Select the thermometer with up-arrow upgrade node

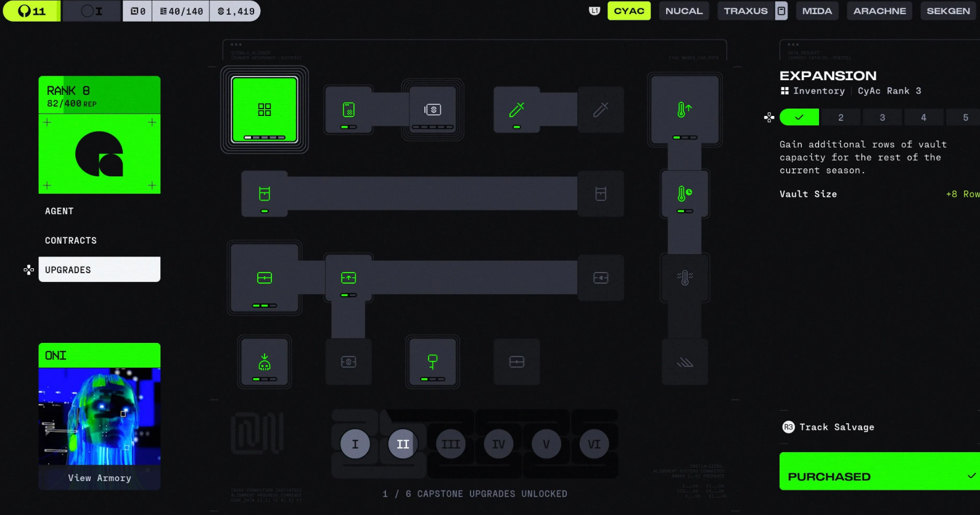point(685,110)
